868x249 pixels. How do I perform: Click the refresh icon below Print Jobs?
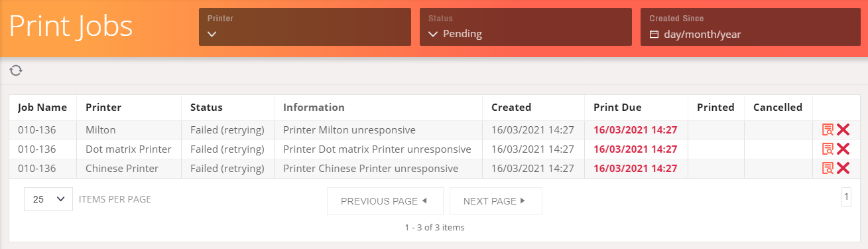(x=16, y=70)
